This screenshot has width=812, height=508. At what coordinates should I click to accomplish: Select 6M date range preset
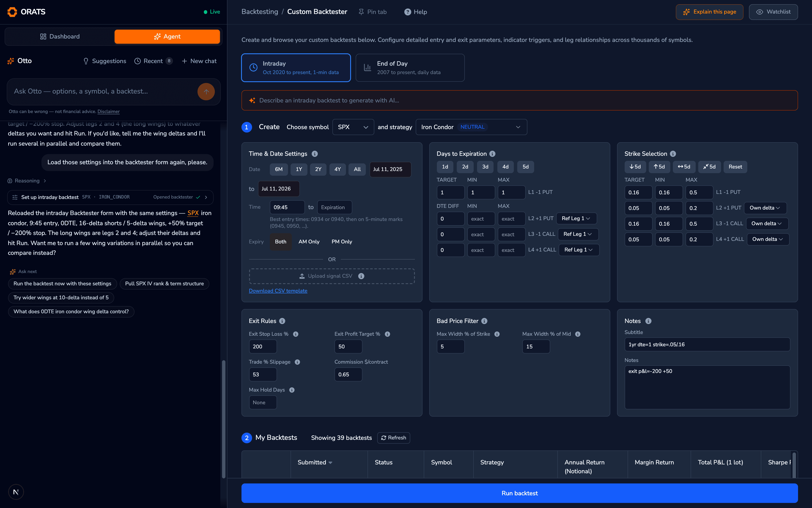click(x=278, y=169)
